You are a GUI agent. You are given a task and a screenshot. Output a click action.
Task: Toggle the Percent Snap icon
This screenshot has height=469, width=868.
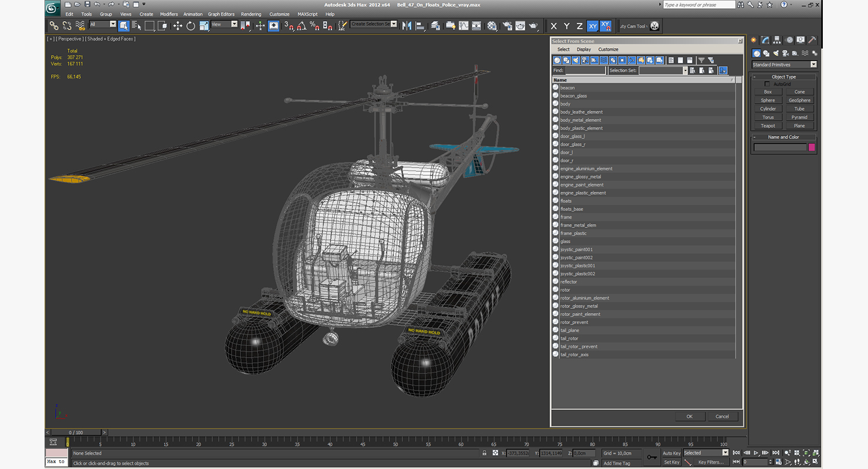click(x=315, y=26)
